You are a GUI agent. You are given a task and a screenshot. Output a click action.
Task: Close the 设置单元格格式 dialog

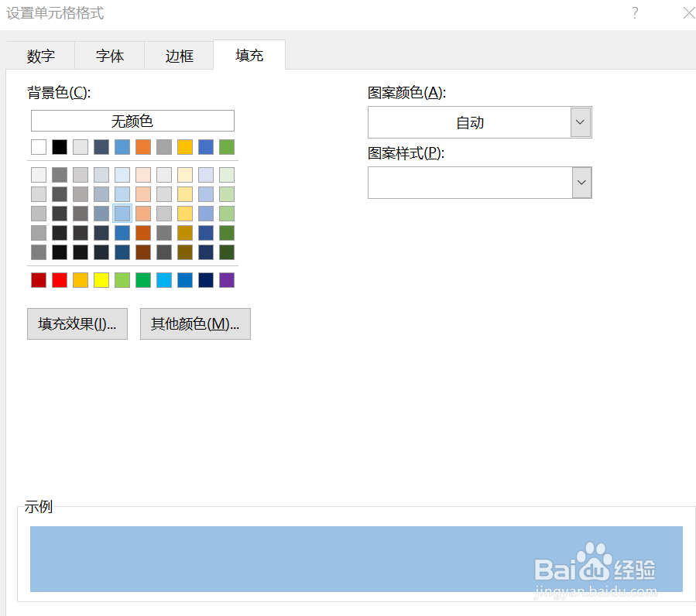(x=689, y=13)
